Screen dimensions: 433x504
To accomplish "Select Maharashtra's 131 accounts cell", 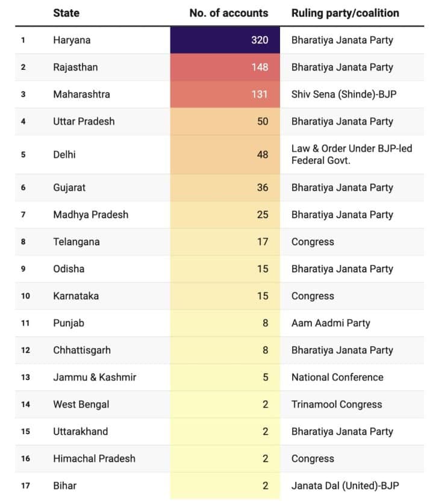I will point(225,95).
